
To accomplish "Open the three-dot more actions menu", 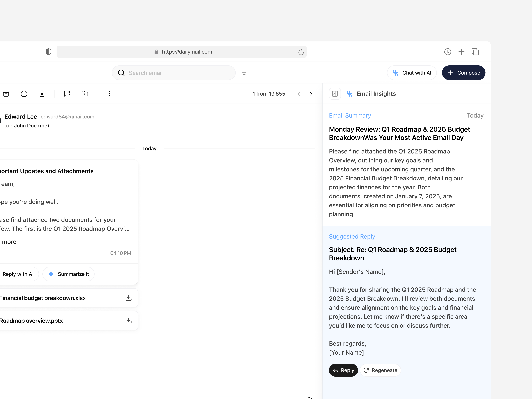I will tap(110, 94).
